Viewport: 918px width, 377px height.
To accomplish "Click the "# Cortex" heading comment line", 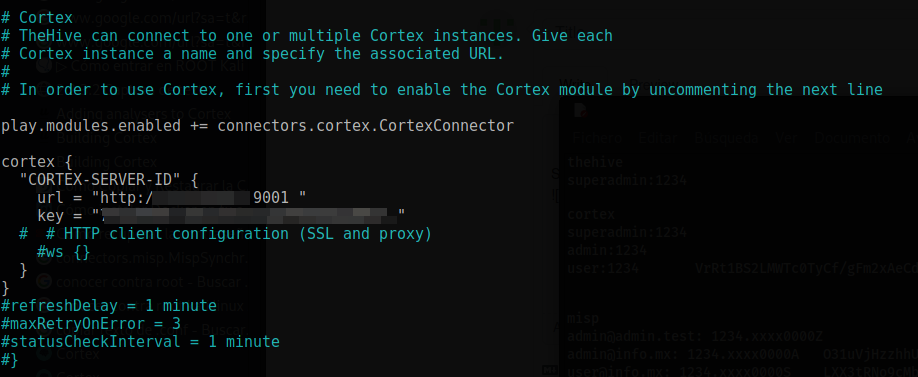I will pos(37,18).
